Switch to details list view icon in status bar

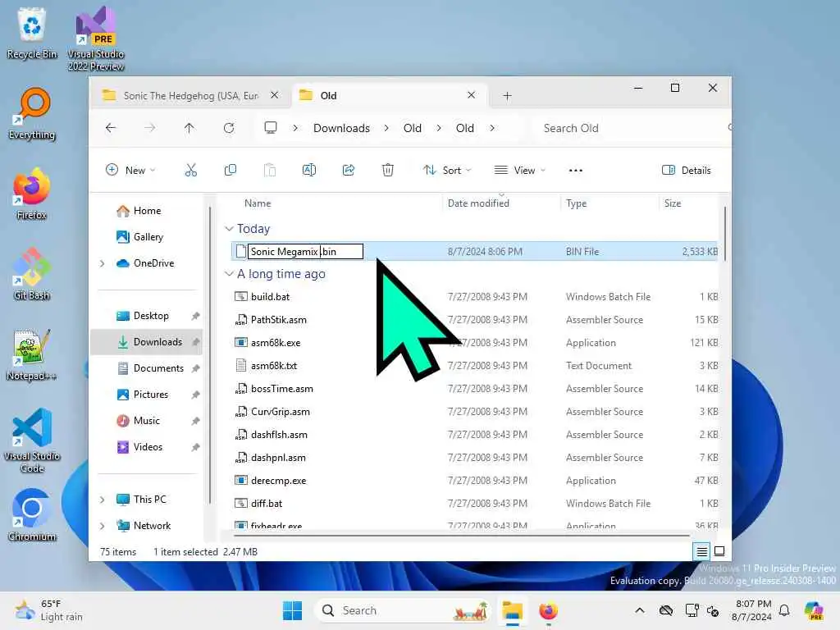702,551
